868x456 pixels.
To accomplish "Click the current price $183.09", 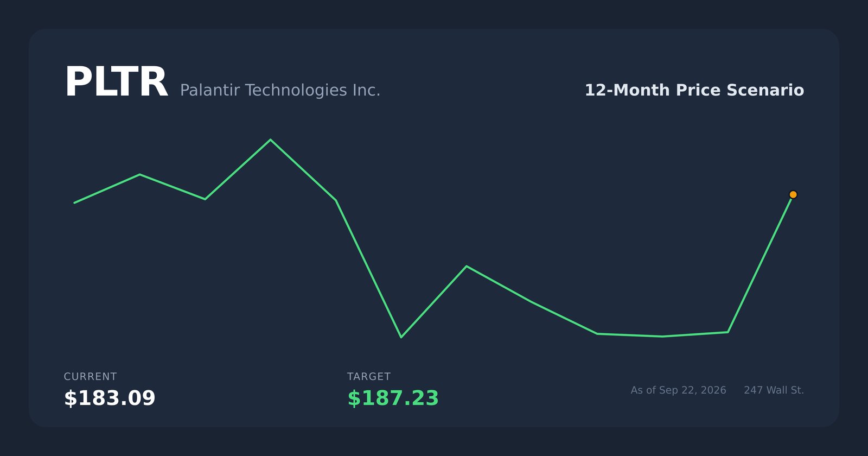I will coord(110,398).
